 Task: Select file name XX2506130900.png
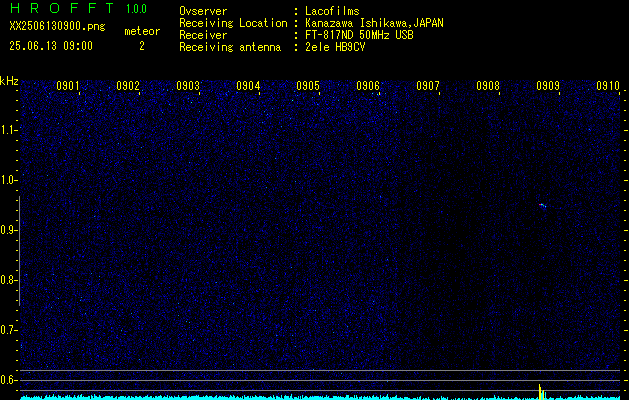[x=57, y=26]
